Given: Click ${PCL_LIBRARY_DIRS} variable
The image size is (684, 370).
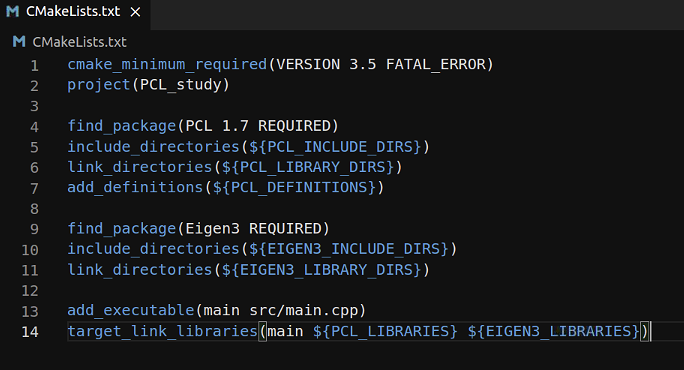Looking at the screenshot, I should pos(308,167).
